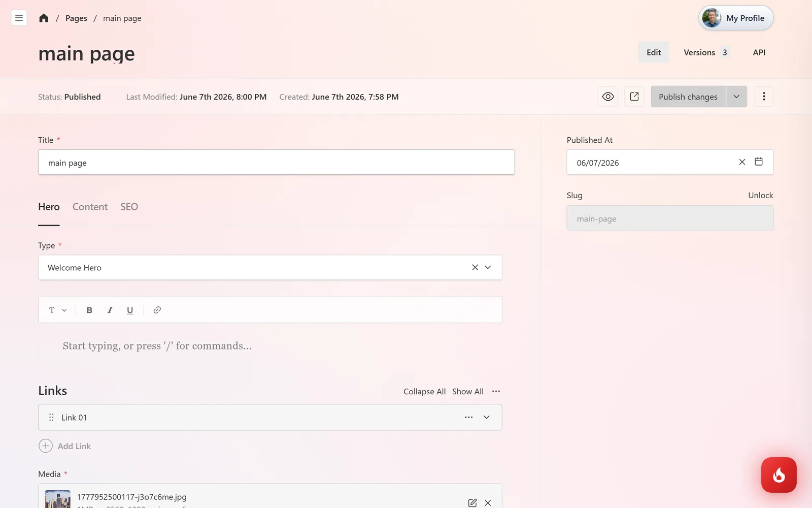Click the media image thumbnail
The height and width of the screenshot is (508, 812).
coord(58,499)
